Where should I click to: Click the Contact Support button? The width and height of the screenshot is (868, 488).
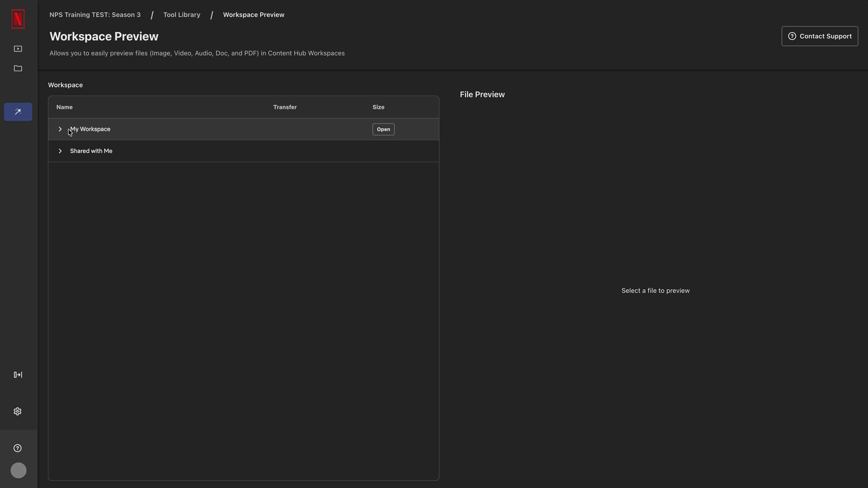(820, 36)
